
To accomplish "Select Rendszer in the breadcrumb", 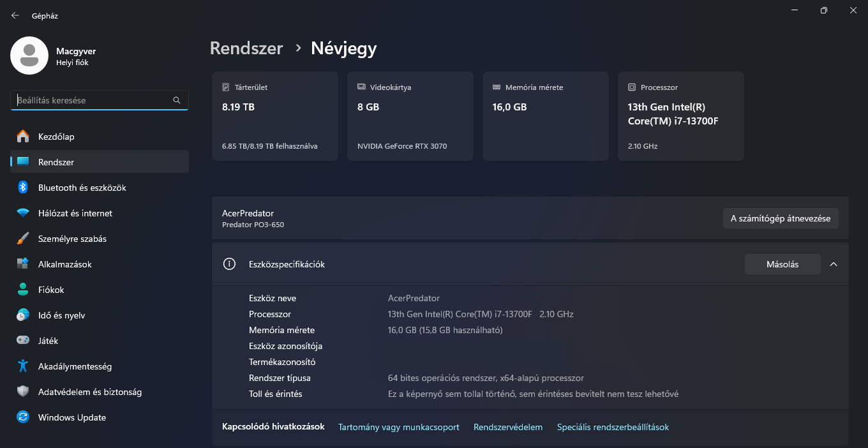I will 246,48.
